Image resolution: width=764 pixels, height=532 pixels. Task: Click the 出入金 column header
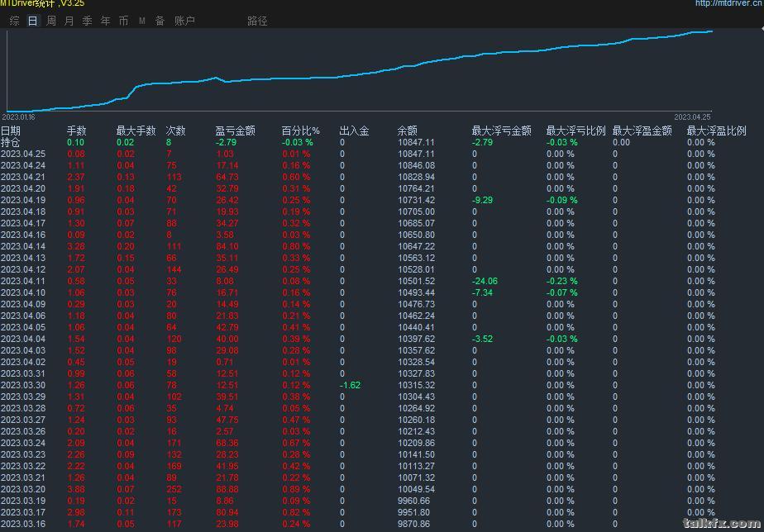pyautogui.click(x=354, y=131)
